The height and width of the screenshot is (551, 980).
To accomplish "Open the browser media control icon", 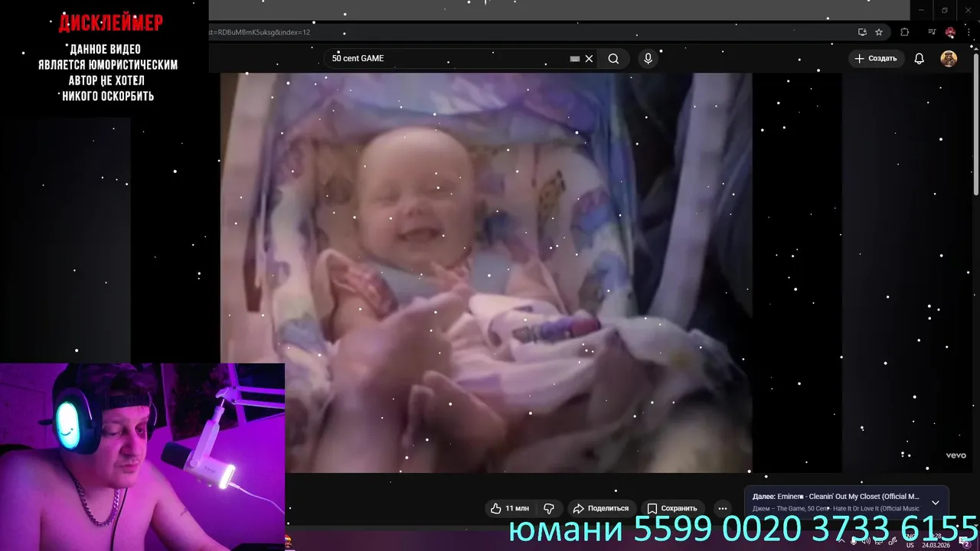I will (932, 32).
